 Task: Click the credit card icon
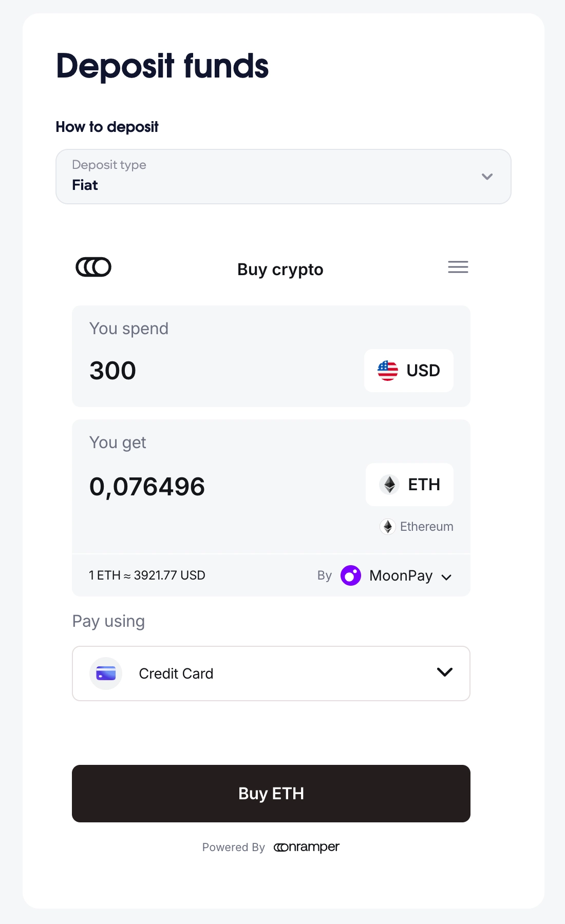[x=106, y=673]
